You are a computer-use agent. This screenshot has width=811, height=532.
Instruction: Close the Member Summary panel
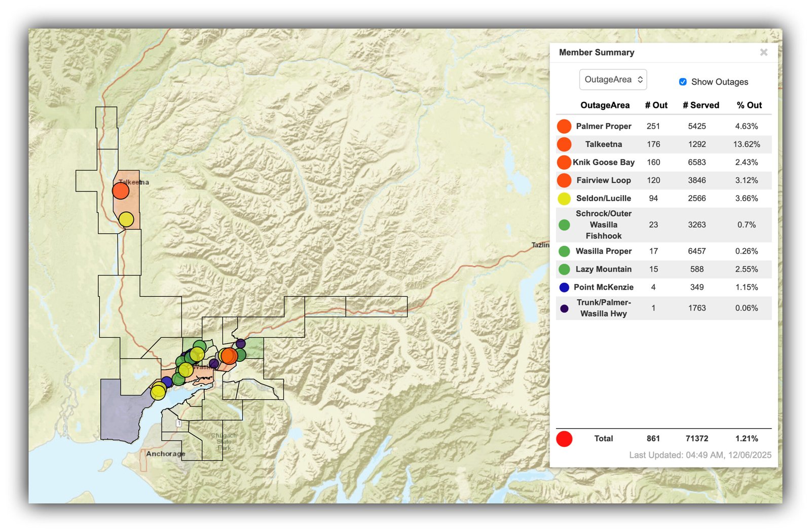click(763, 52)
